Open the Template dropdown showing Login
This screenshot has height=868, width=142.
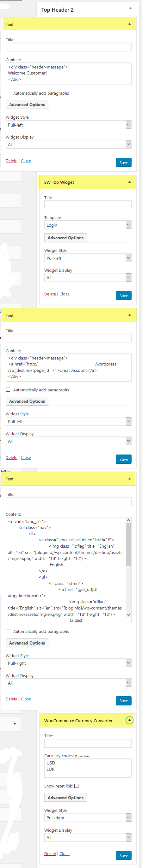[x=88, y=225]
